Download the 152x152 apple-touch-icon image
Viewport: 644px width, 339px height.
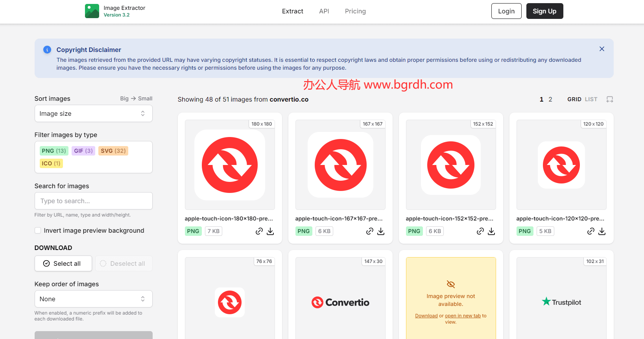tap(491, 231)
